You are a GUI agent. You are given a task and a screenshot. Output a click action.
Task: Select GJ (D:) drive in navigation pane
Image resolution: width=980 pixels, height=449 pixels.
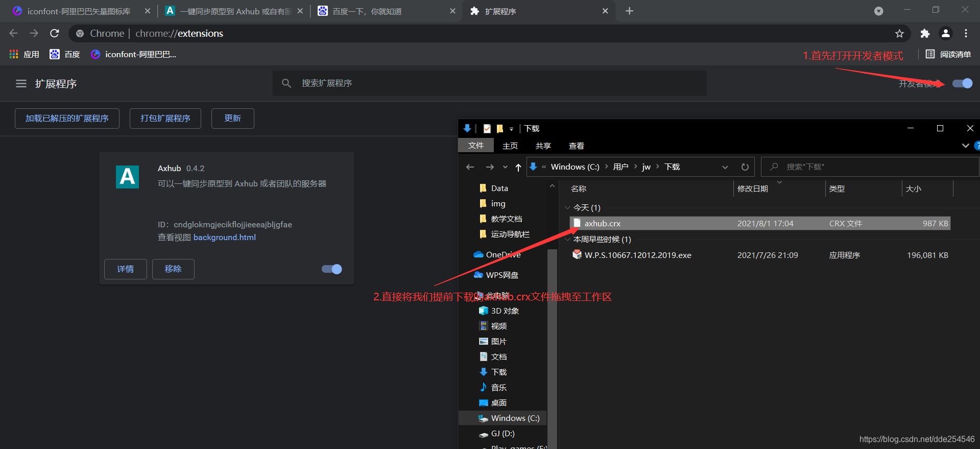(497, 434)
